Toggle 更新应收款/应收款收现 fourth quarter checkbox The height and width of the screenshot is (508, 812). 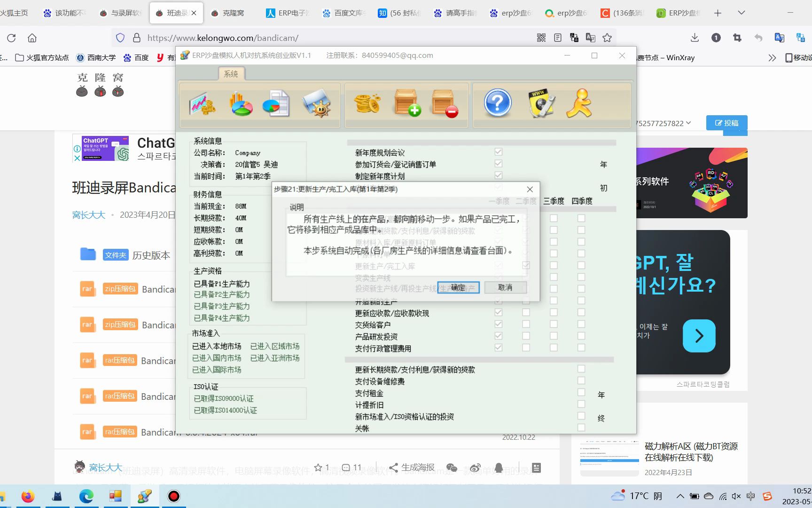581,312
